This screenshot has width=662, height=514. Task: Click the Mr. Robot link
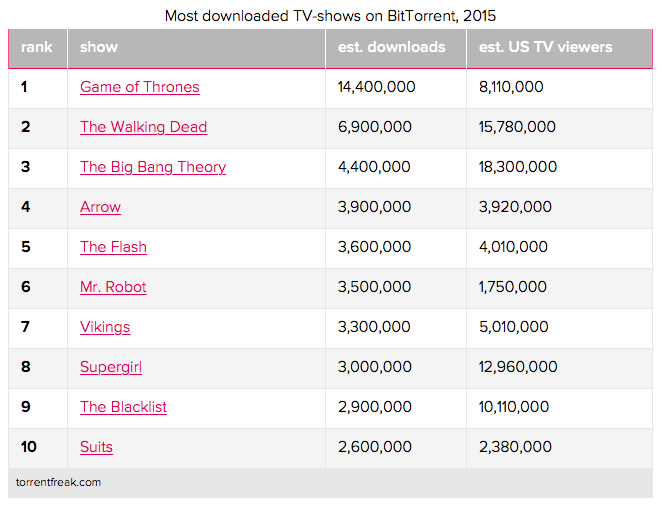(x=113, y=287)
